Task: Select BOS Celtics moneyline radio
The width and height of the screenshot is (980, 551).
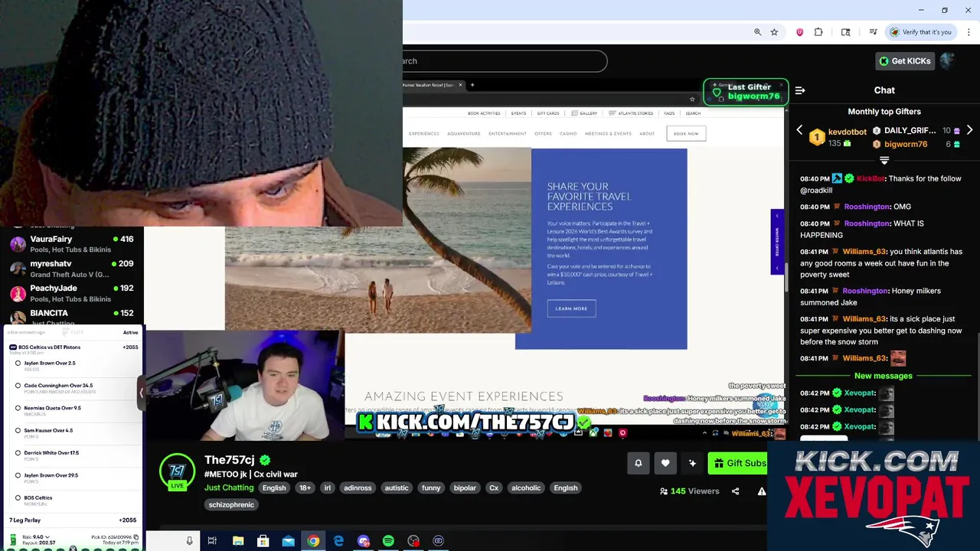Action: point(18,497)
